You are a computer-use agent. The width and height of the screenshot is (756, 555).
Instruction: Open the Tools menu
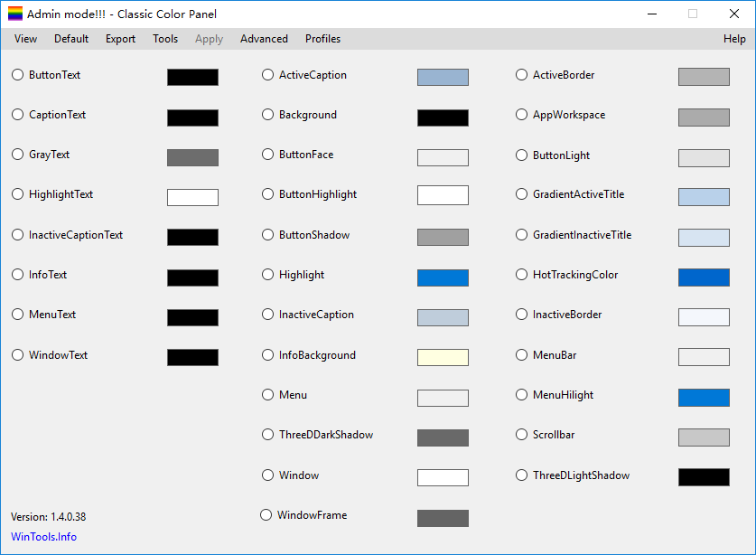pos(164,39)
